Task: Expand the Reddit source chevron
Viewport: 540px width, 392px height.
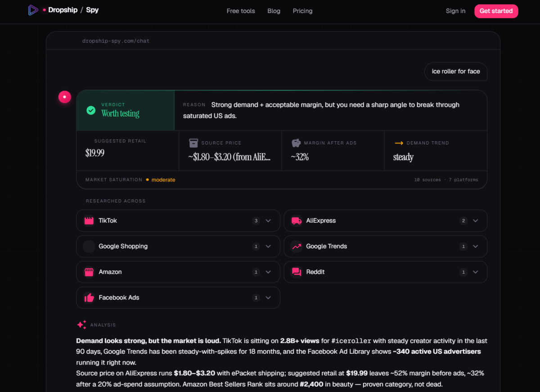Action: pos(476,272)
